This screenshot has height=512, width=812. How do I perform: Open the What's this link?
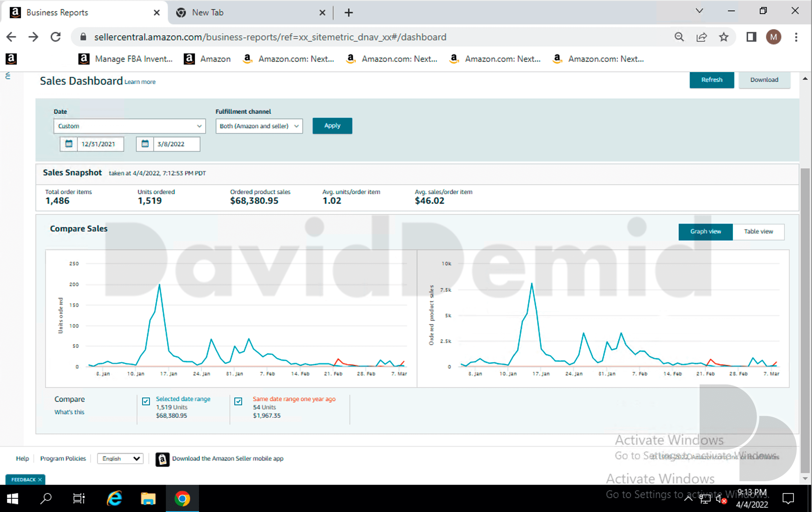click(69, 412)
